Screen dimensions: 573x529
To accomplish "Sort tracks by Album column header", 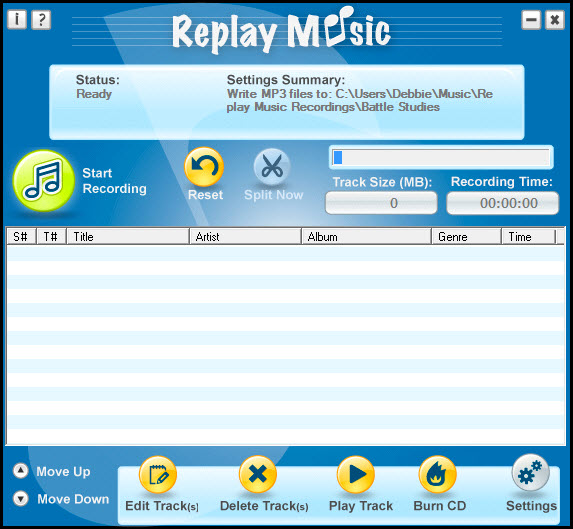I will coord(366,237).
